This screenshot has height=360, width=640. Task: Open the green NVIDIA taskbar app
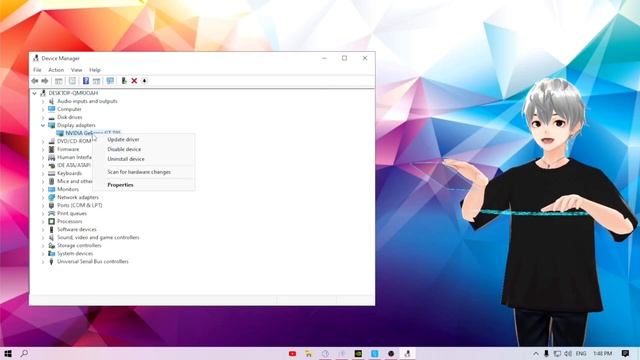pyautogui.click(x=358, y=353)
